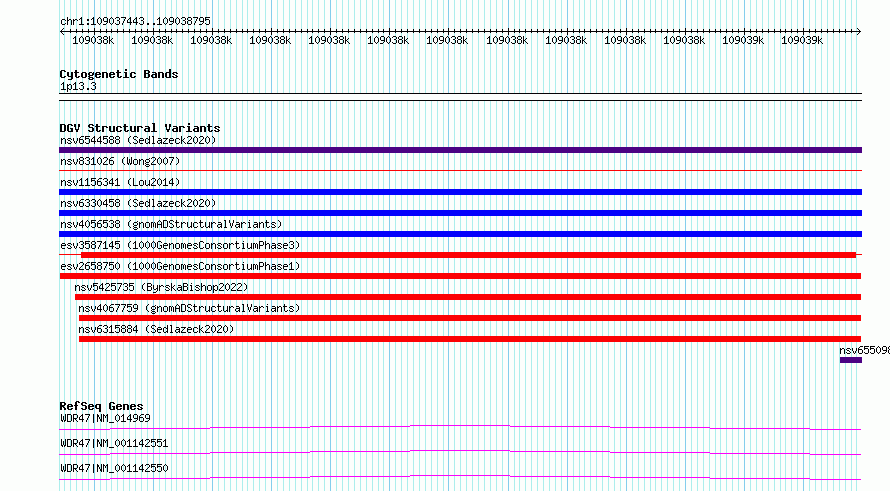Open the RefSeq Genes track title

[x=101, y=406]
